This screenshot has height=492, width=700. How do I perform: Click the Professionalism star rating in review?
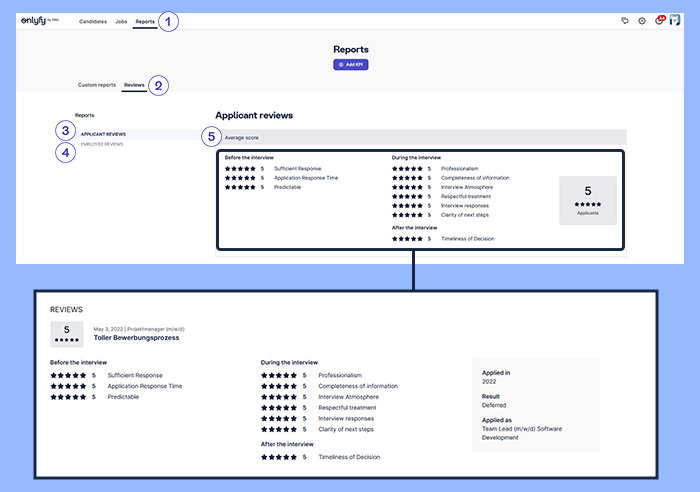point(281,375)
